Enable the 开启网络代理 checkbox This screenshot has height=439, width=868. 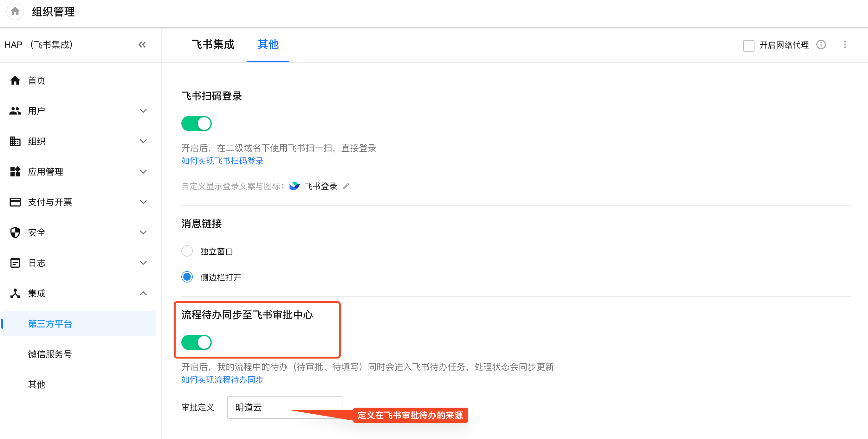[x=748, y=45]
